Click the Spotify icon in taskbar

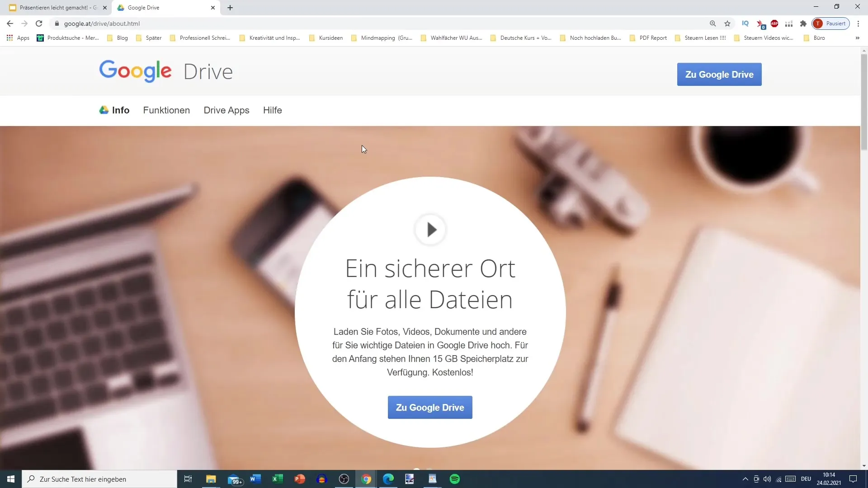click(x=454, y=479)
